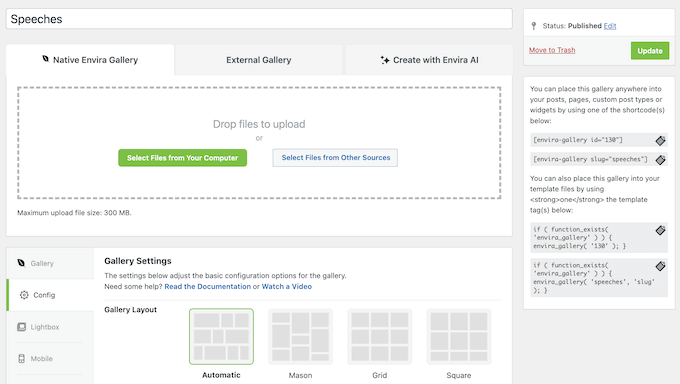Copy the envira-gallery slug="speeches" shortcode

pos(660,160)
